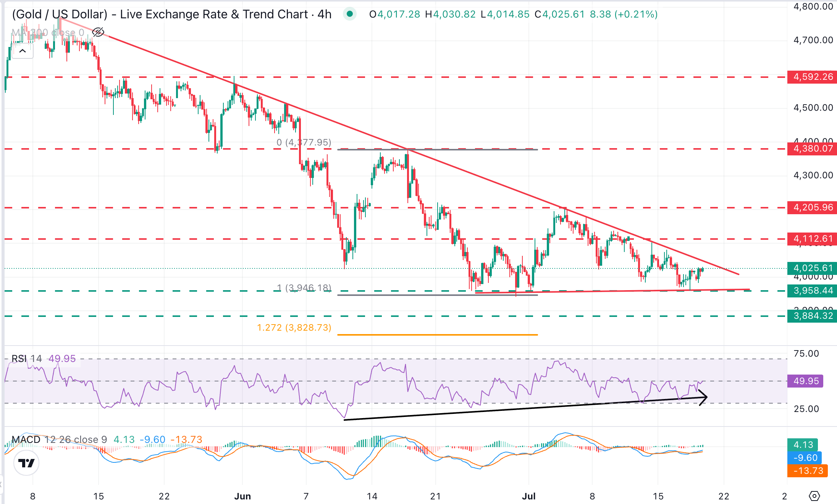Click the TradingView logo icon
Image resolution: width=837 pixels, height=504 pixels.
pyautogui.click(x=26, y=463)
